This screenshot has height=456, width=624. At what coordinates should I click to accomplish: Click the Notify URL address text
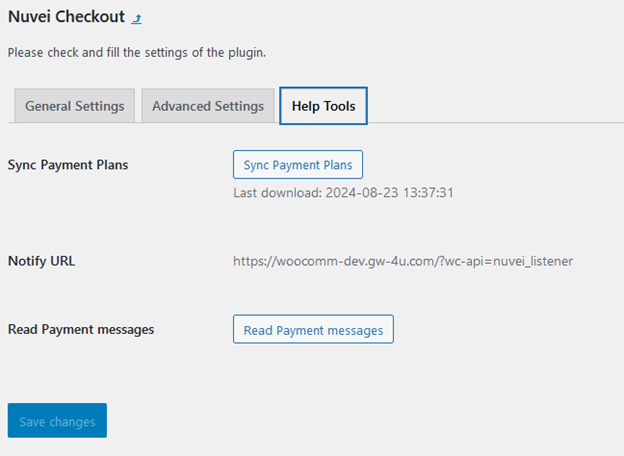point(403,261)
